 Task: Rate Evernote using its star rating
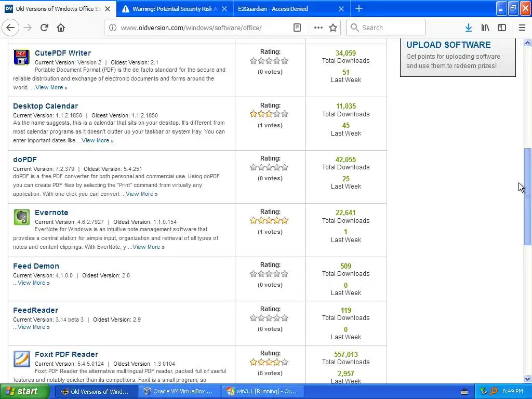[269, 220]
